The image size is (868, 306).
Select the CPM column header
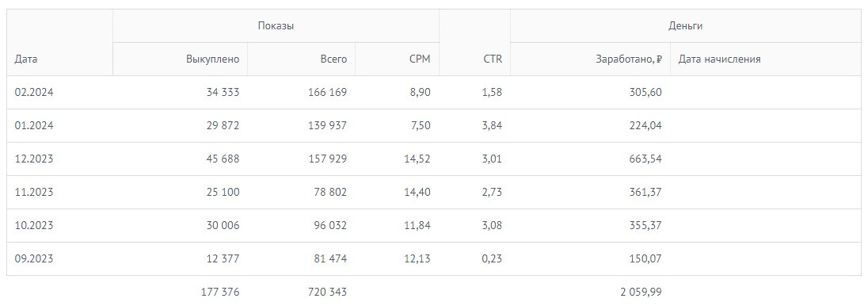point(420,59)
